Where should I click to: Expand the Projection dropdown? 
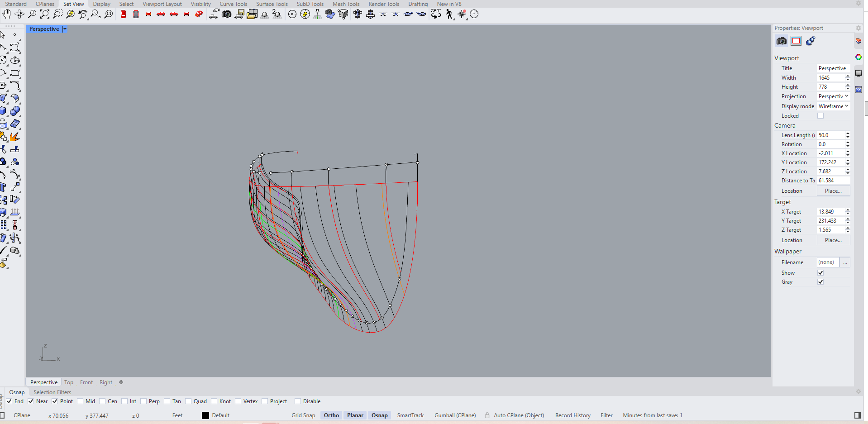pyautogui.click(x=833, y=96)
